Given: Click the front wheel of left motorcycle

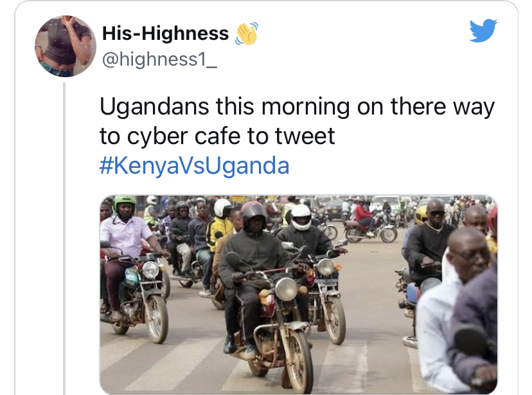Looking at the screenshot, I should (x=157, y=318).
